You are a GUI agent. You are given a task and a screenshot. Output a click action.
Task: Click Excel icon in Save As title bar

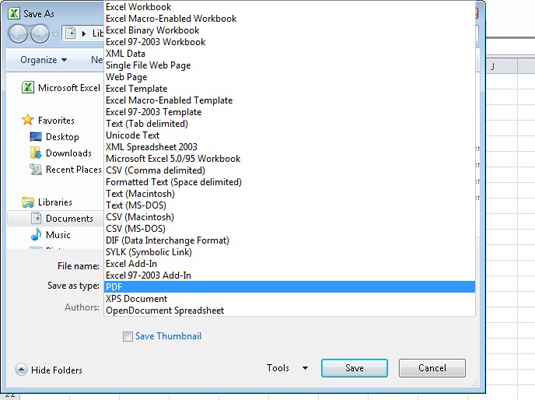[x=14, y=13]
